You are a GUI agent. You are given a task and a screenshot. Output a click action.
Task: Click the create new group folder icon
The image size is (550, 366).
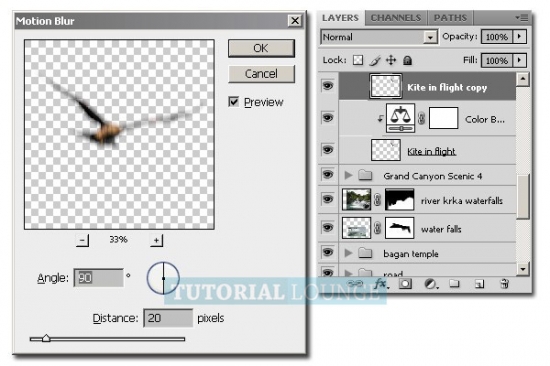click(454, 284)
